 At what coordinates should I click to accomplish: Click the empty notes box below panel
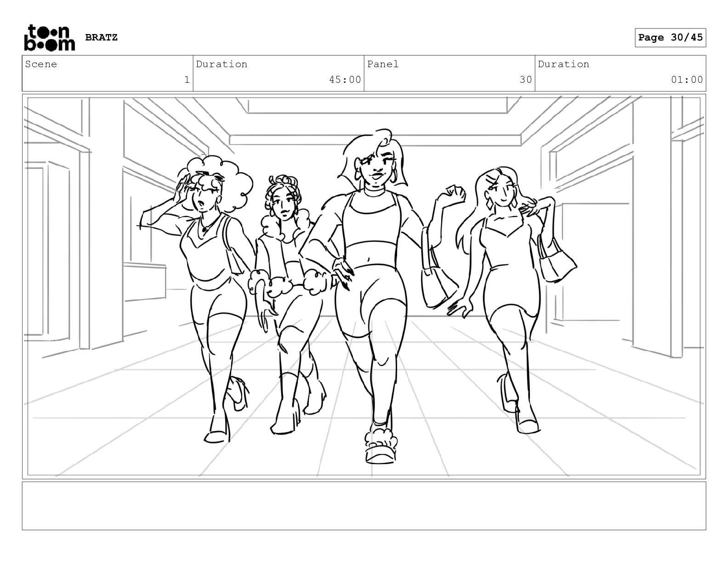[364, 506]
